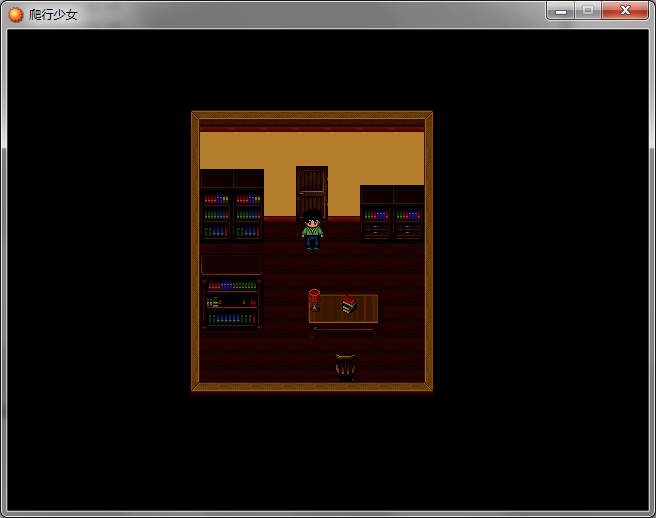
Task: Click the boy character in green shirt
Action: (313, 231)
